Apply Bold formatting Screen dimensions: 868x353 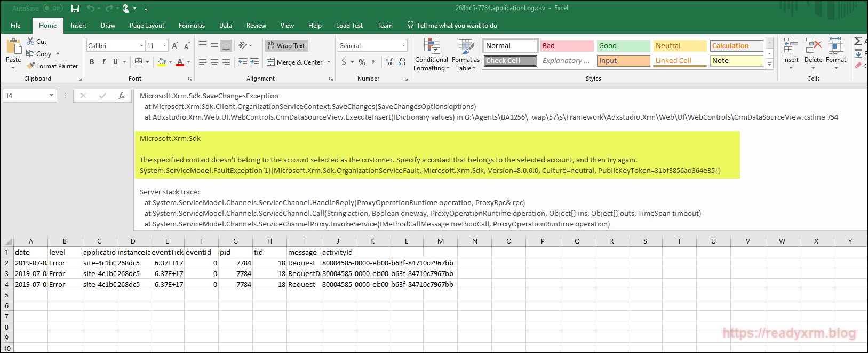92,62
